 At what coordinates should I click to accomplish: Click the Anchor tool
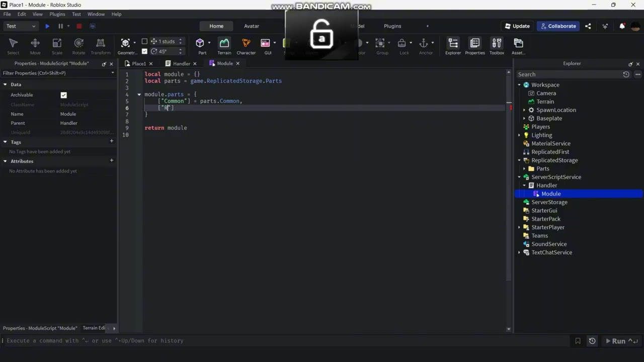point(425,46)
